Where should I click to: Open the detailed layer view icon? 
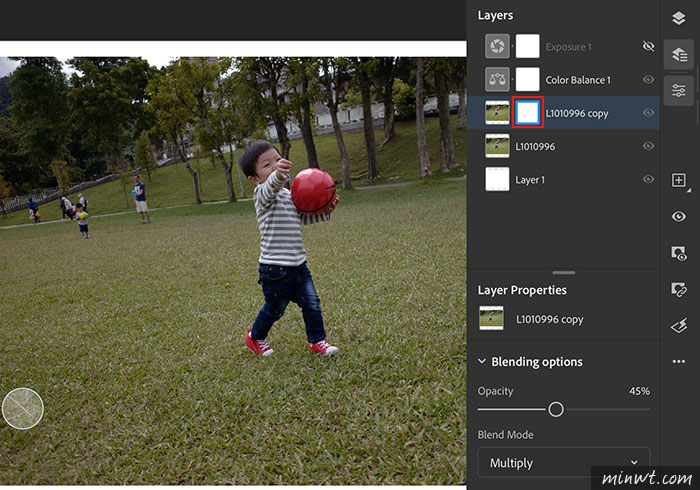pos(679,54)
